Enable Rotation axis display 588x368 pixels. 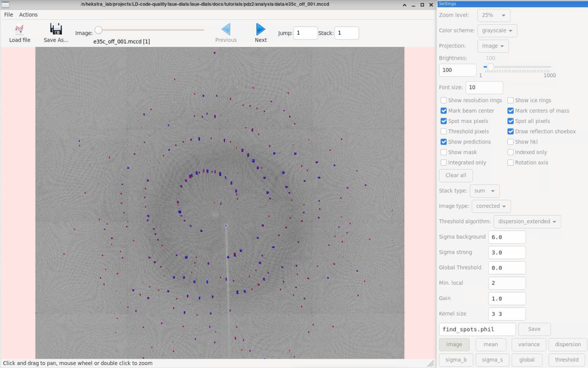[511, 163]
